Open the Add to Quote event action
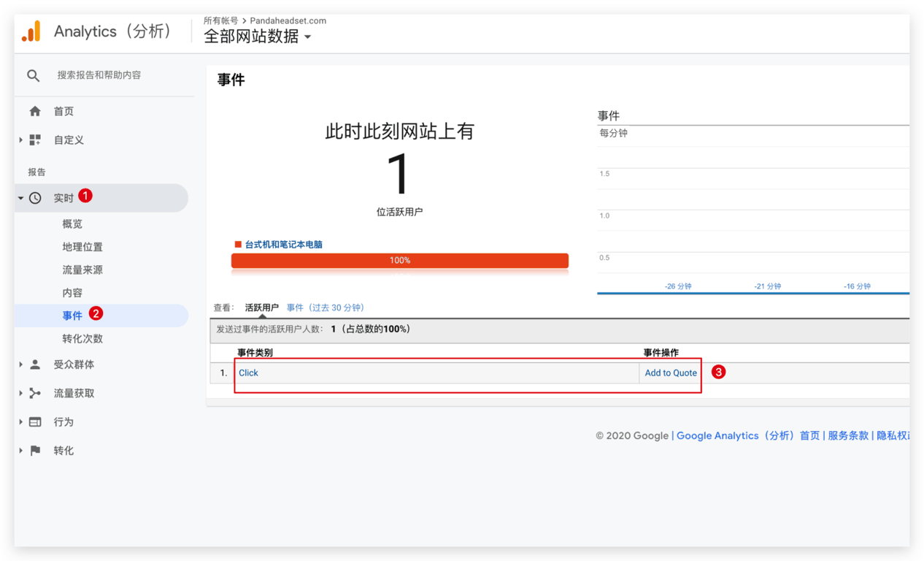924x561 pixels. click(x=670, y=373)
